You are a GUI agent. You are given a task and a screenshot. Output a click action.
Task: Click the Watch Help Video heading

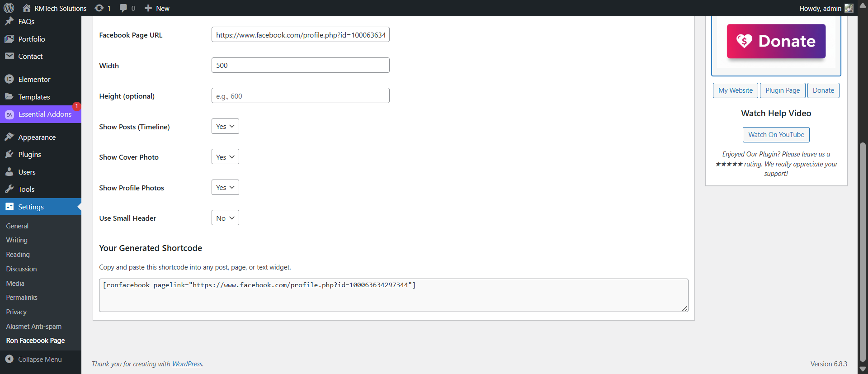776,114
